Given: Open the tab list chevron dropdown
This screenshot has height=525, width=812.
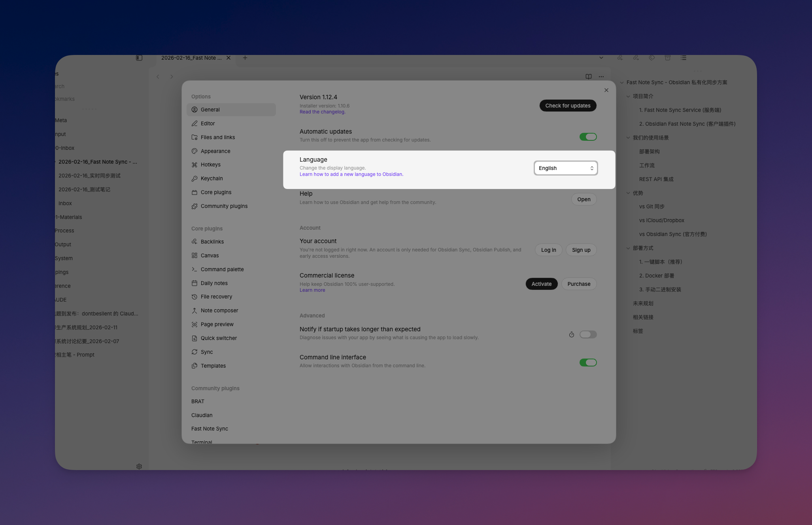Looking at the screenshot, I should point(601,58).
